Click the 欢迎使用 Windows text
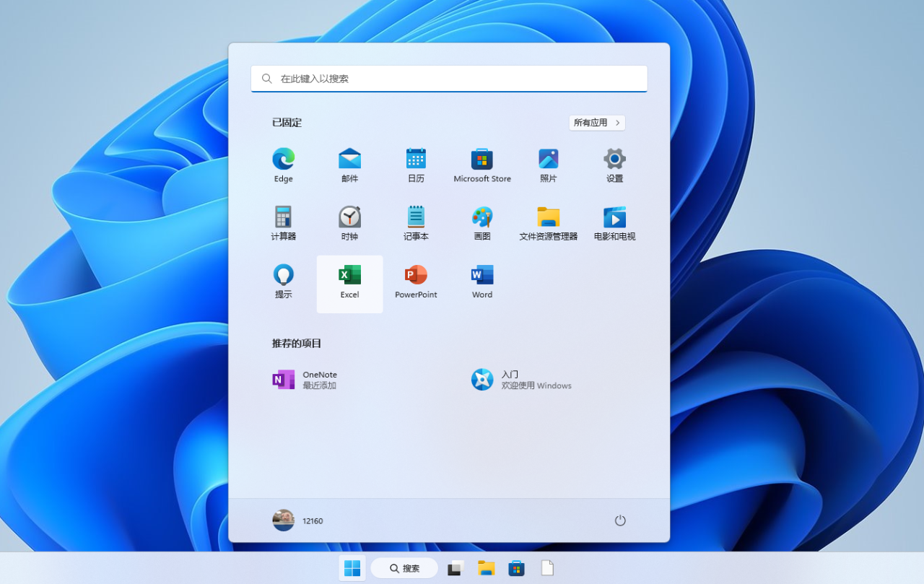 (536, 386)
